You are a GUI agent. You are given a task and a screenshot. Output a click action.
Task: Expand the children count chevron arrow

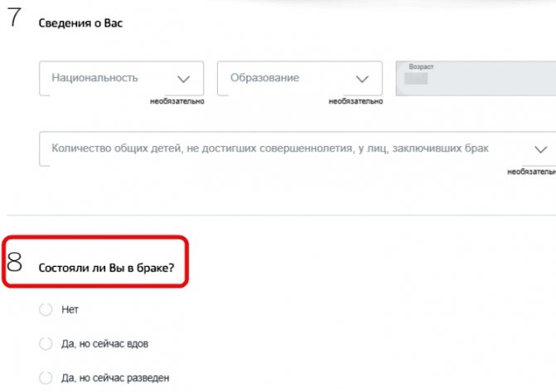(x=541, y=150)
